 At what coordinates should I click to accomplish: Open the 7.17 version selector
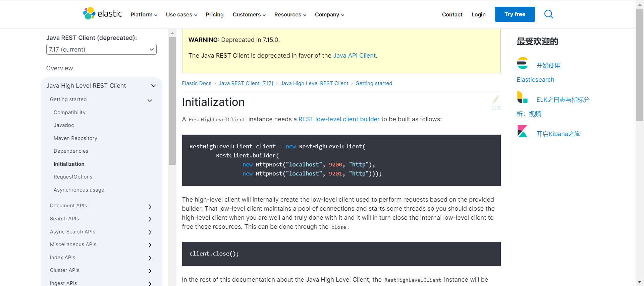(x=101, y=49)
